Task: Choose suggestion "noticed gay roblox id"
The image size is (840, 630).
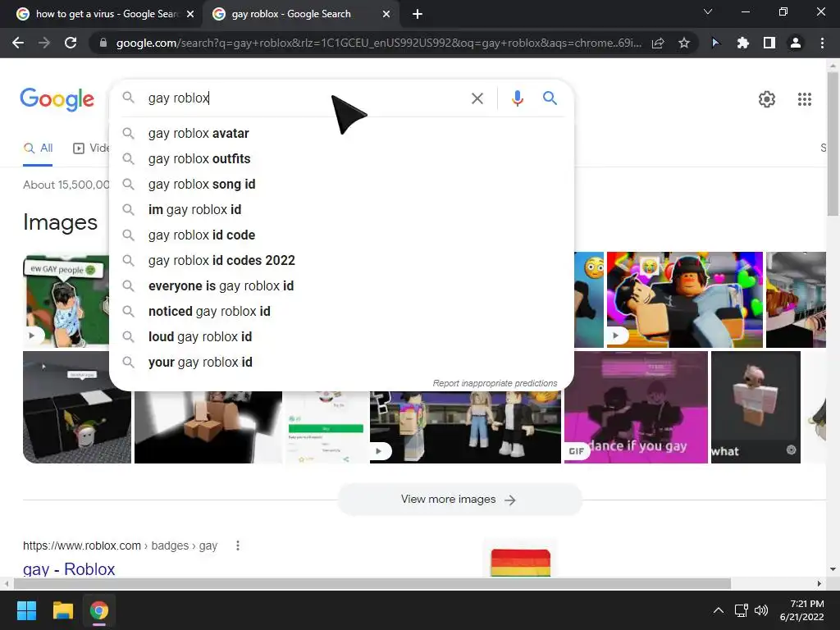Action: click(x=341, y=311)
